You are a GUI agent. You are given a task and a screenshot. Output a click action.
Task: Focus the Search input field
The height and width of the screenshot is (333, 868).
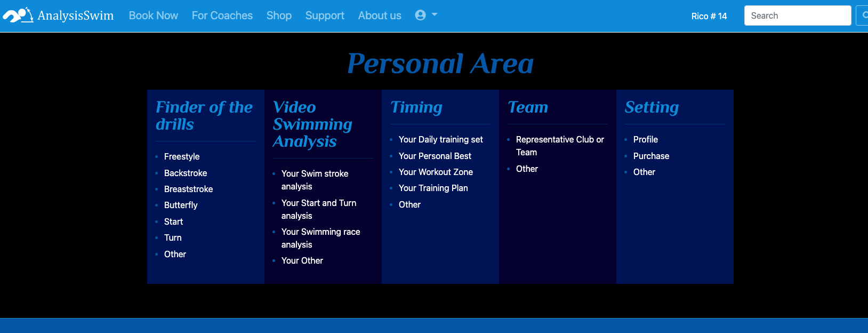click(x=797, y=15)
